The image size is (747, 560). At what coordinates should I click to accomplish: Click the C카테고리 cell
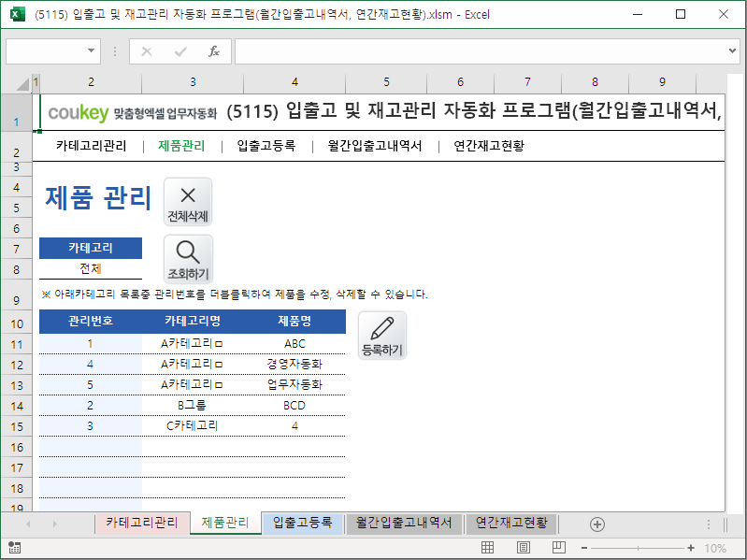193,425
